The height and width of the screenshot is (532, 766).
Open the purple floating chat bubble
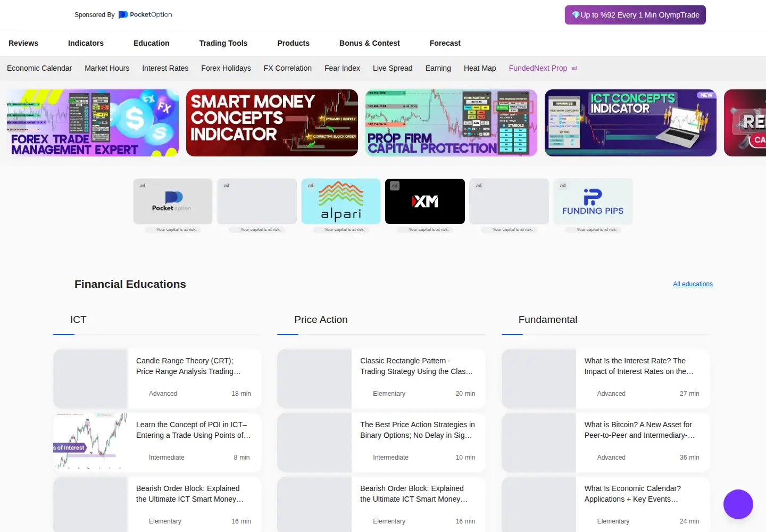738,504
